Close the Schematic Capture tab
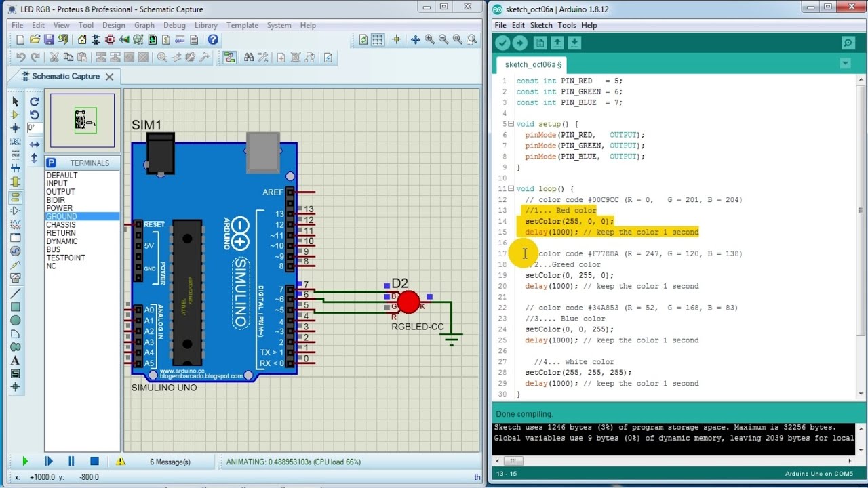The image size is (868, 488). coord(109,77)
